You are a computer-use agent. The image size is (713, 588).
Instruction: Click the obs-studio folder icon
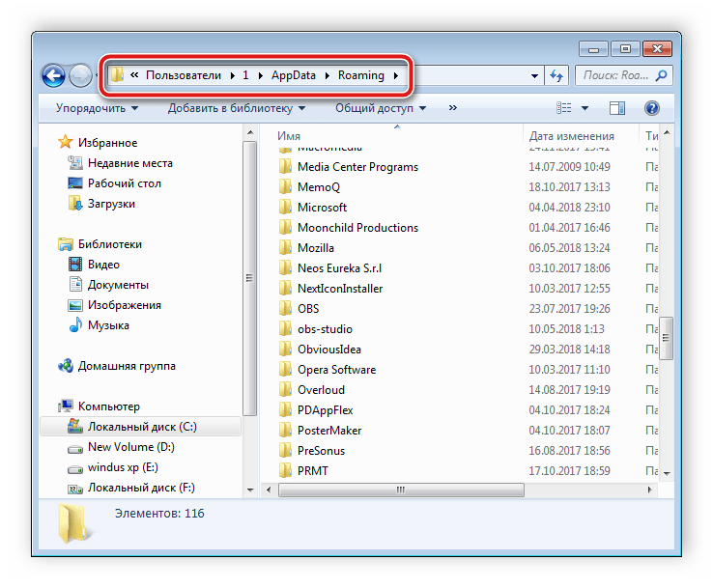click(285, 328)
